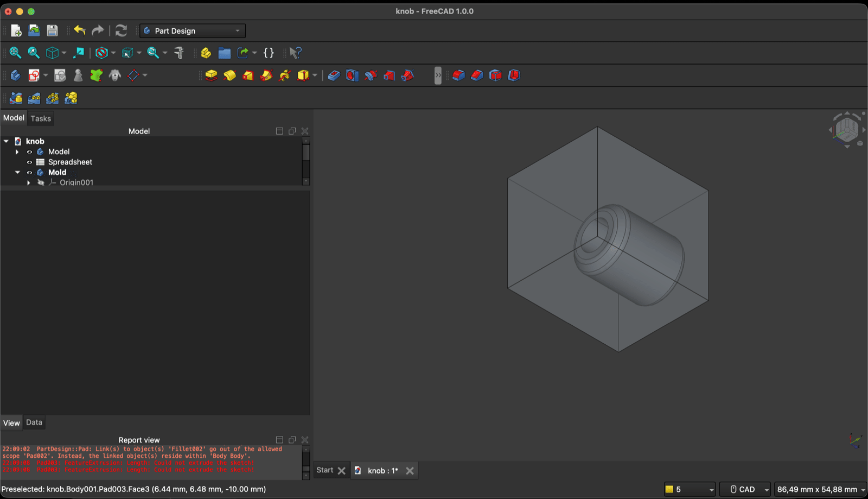Create a new sketch
This screenshot has width=868, height=499.
34,75
